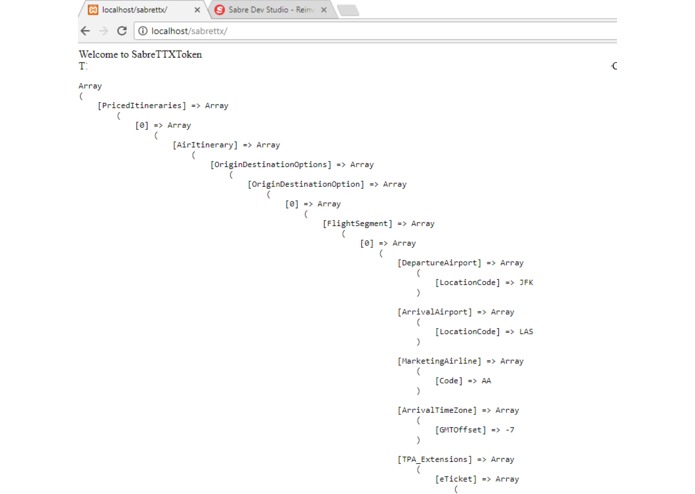Click the top-level 'Array' text

coord(90,86)
